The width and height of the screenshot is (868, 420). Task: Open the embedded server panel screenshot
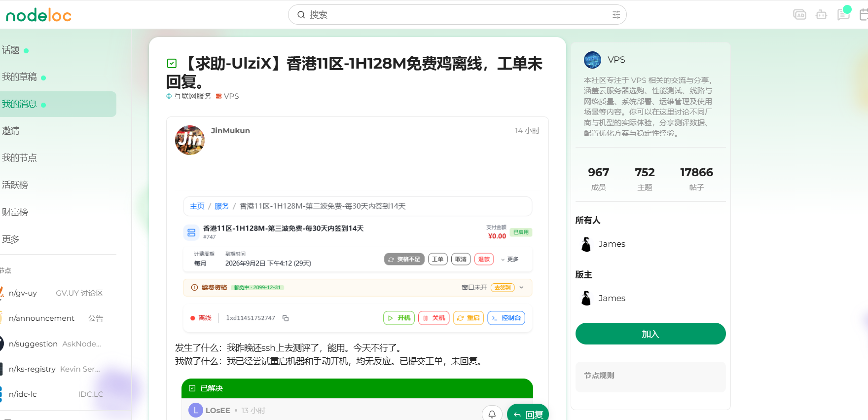click(x=358, y=265)
